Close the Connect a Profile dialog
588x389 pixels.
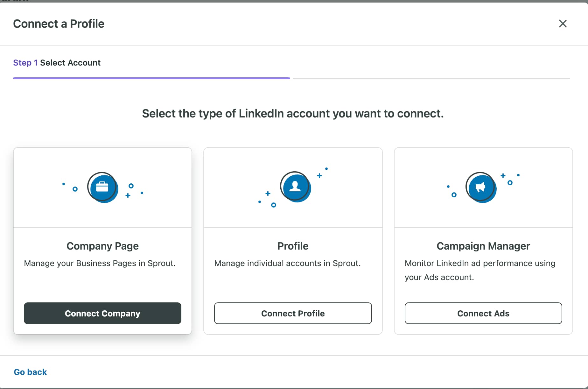pyautogui.click(x=563, y=24)
